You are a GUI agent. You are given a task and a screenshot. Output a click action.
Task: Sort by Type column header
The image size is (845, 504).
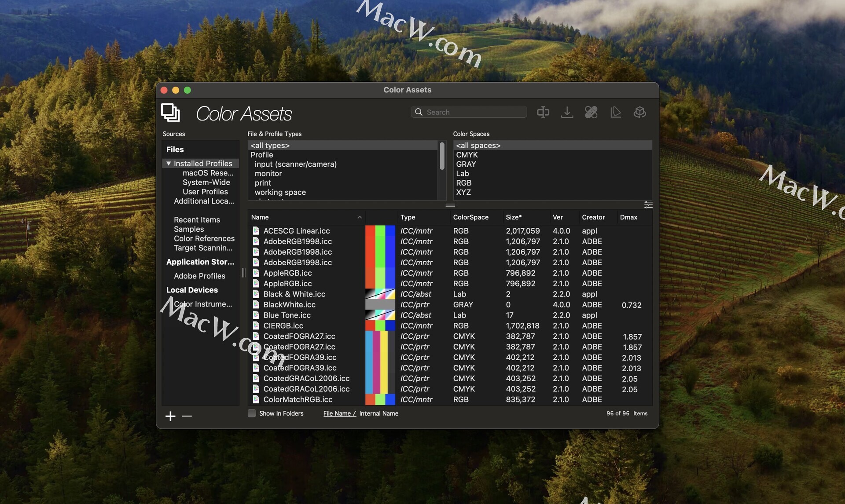408,217
